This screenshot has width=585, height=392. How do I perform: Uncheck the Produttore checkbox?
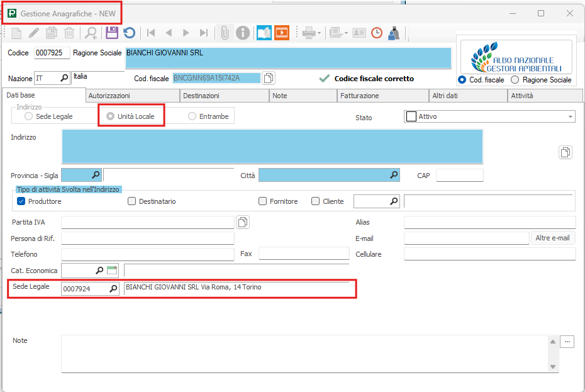21,201
